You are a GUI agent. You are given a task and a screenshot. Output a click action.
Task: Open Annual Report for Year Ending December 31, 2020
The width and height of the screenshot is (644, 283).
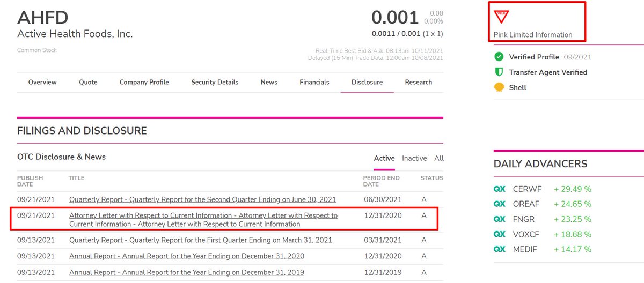coord(187,256)
